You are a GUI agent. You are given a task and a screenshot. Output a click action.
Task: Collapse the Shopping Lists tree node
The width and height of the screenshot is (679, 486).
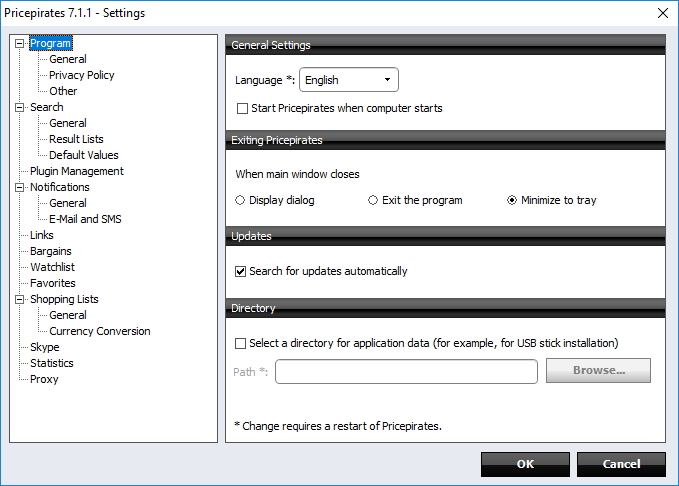coord(19,299)
